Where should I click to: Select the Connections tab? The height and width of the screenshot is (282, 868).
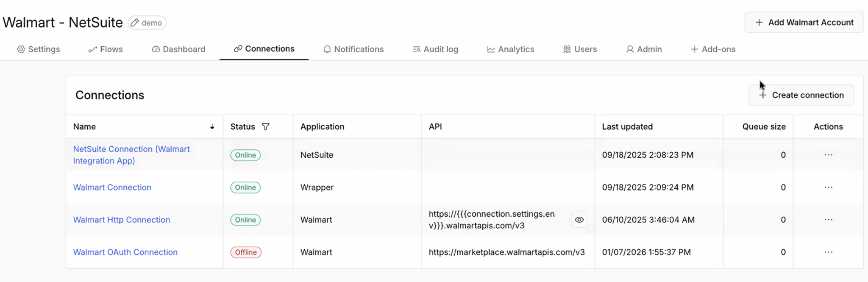point(264,49)
